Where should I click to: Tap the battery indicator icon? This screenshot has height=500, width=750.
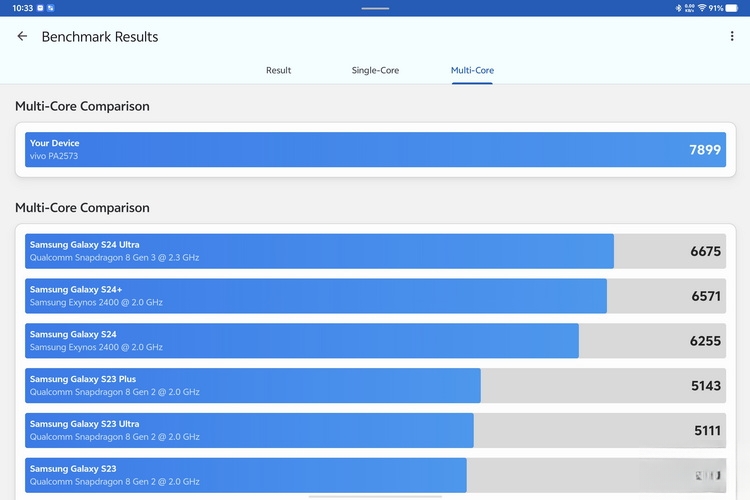pos(732,8)
